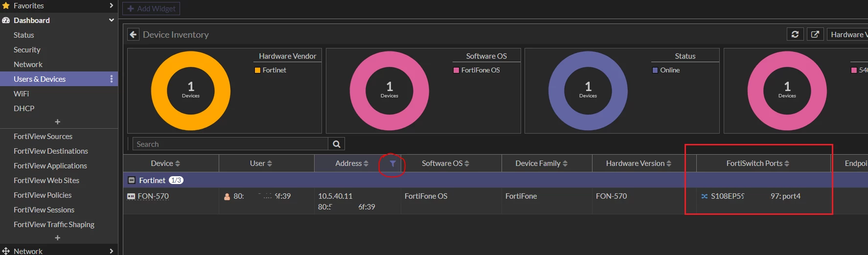Click the Fortinet orange legend swatch
The image size is (868, 255).
tap(257, 70)
